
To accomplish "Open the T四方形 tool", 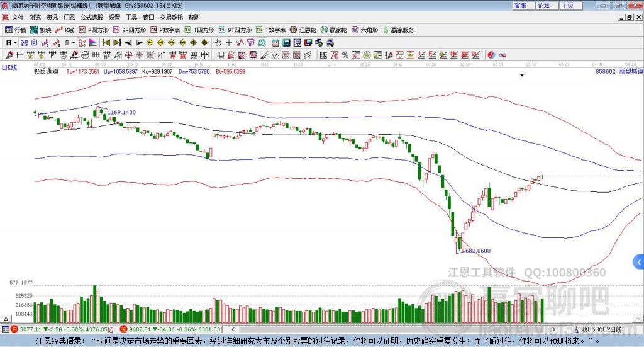I will coord(199,30).
